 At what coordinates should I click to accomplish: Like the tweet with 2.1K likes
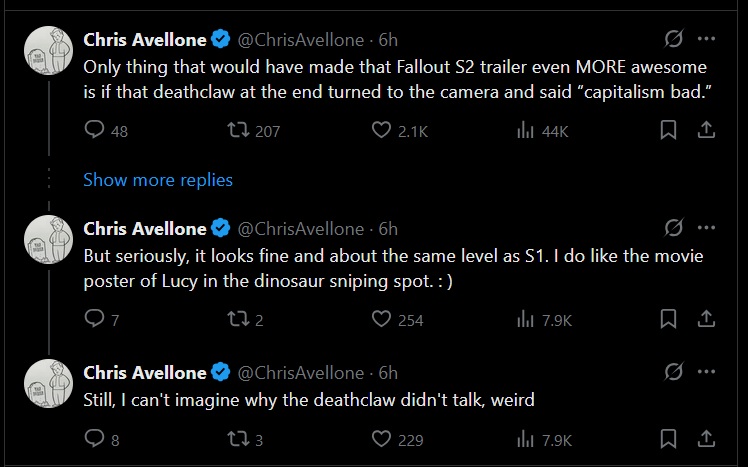click(381, 130)
